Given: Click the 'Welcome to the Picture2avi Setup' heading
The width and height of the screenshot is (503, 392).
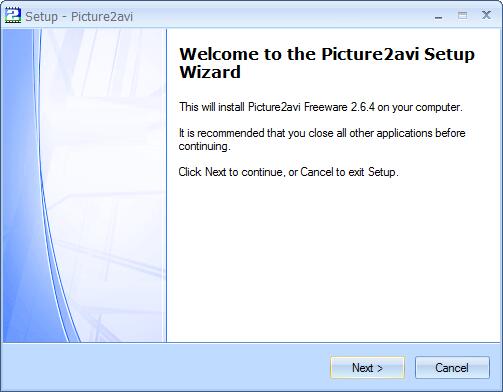Looking at the screenshot, I should point(327,54).
